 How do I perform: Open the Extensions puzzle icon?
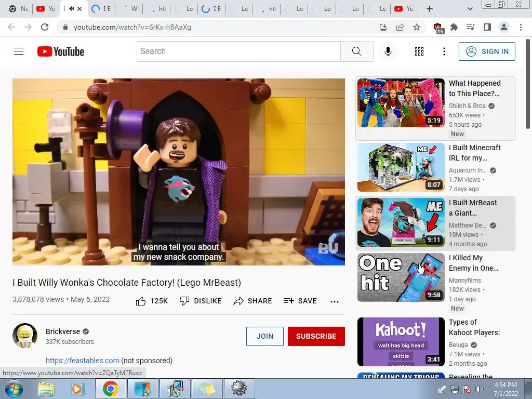coord(454,27)
